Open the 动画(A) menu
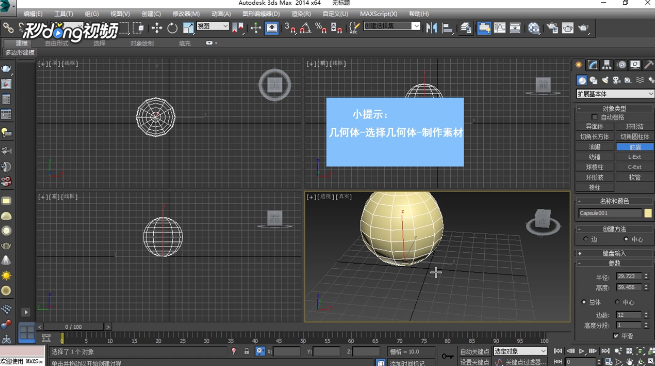The width and height of the screenshot is (655, 366). click(x=221, y=14)
